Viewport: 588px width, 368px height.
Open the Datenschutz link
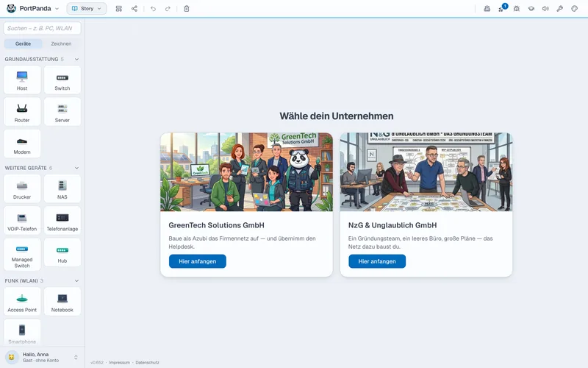(x=147, y=363)
